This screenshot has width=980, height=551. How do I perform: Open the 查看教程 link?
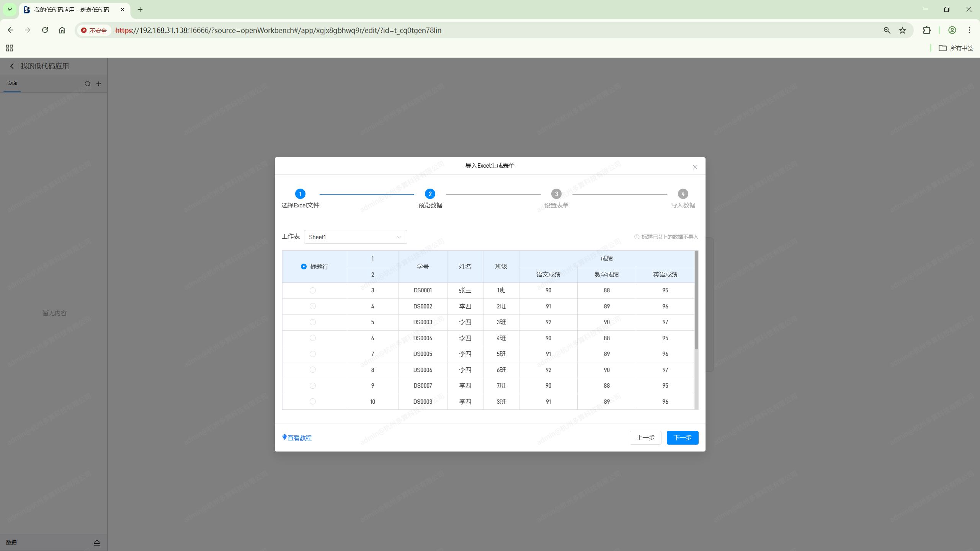[x=299, y=438]
